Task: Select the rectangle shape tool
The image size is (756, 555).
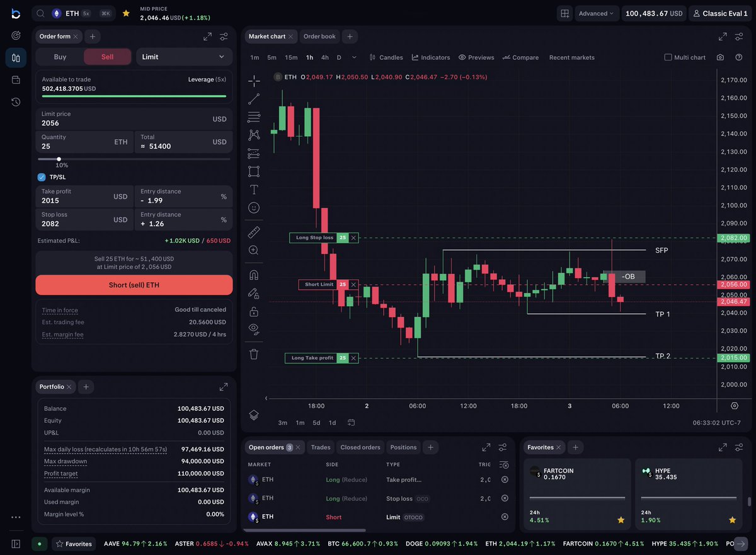Action: click(254, 171)
